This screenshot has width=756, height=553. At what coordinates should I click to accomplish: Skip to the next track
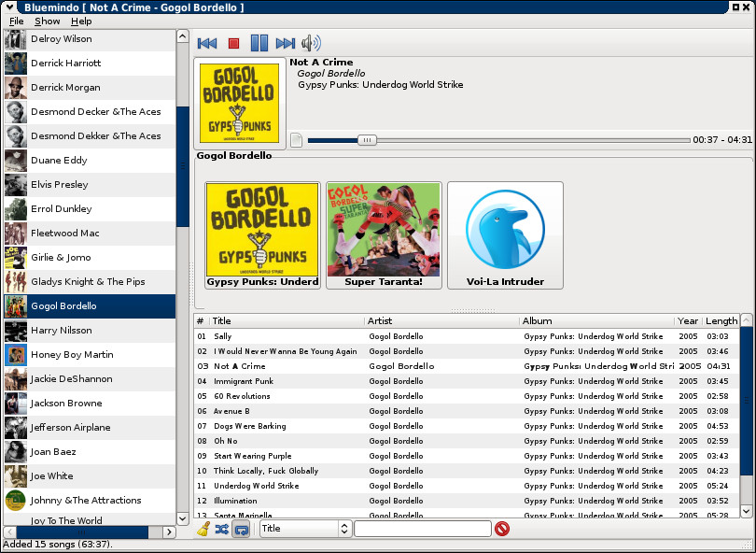click(286, 43)
